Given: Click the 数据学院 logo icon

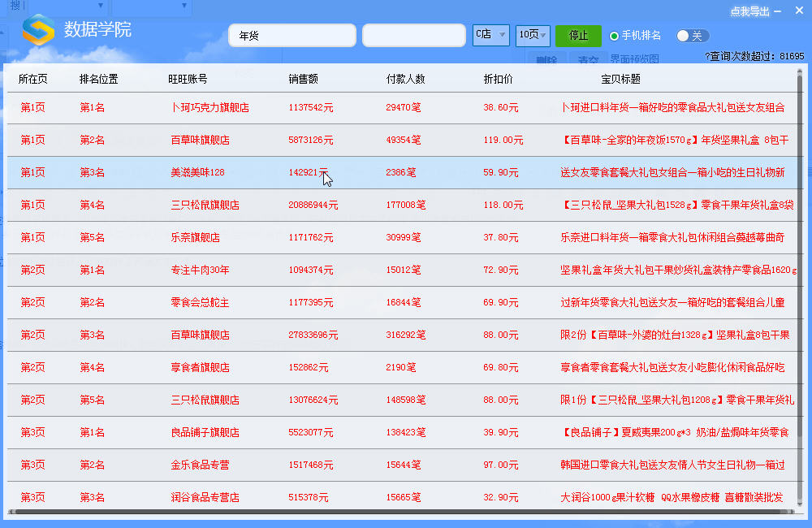Looking at the screenshot, I should [x=38, y=29].
